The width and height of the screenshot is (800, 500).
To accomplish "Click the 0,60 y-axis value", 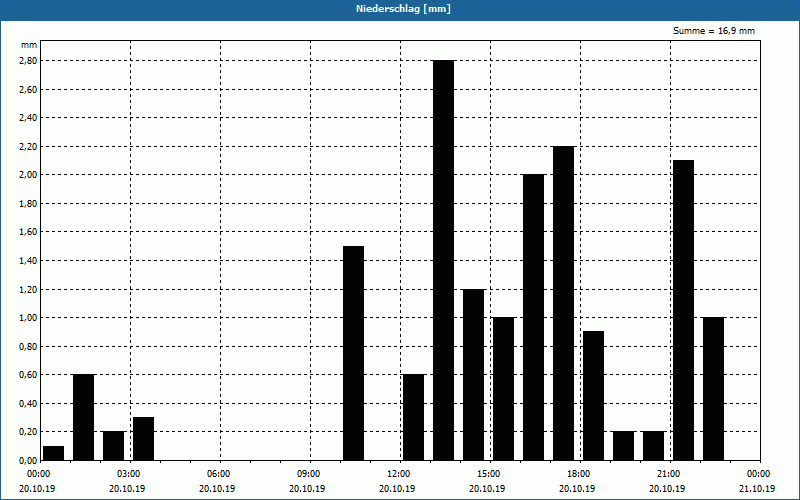I will (28, 375).
